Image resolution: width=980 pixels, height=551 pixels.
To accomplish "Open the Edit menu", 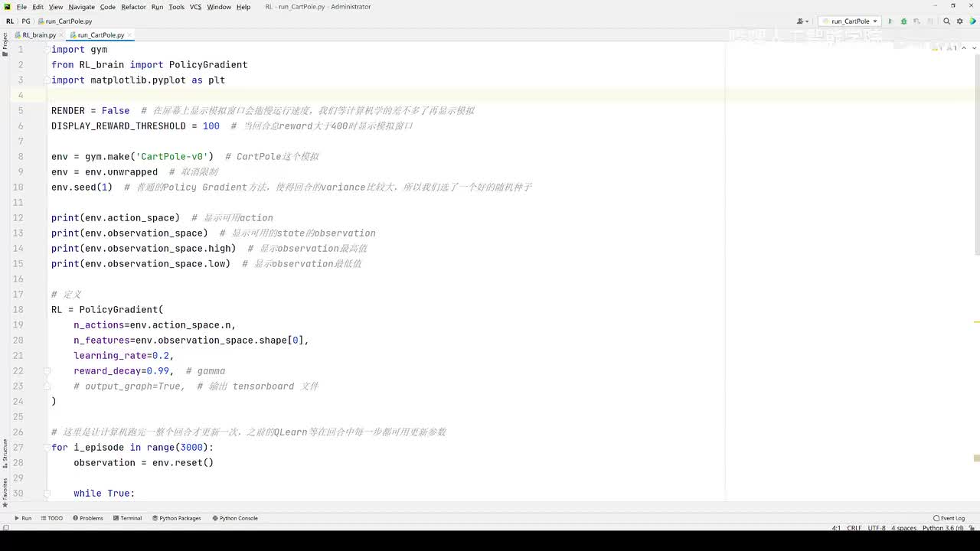I will pyautogui.click(x=38, y=7).
